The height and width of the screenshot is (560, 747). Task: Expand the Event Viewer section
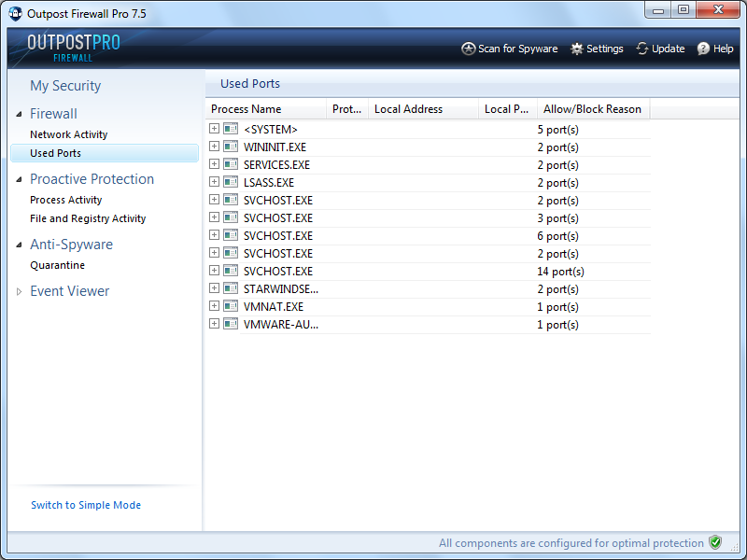(20, 291)
